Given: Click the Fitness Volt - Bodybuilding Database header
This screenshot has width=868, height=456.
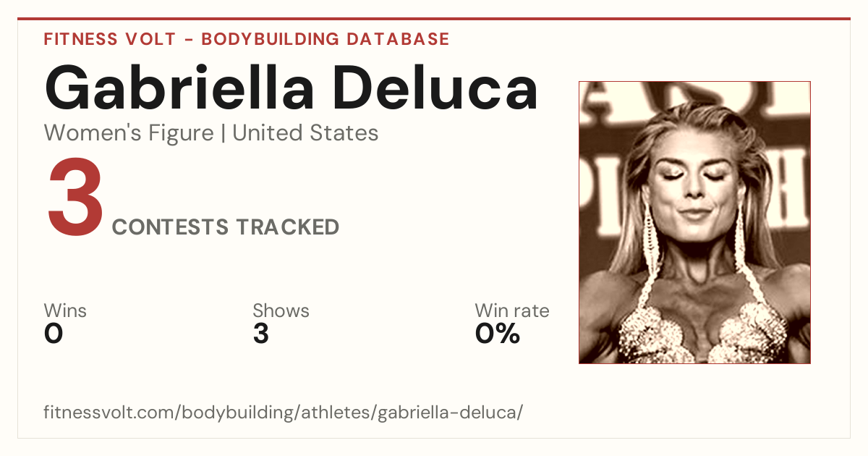Looking at the screenshot, I should click(x=247, y=39).
